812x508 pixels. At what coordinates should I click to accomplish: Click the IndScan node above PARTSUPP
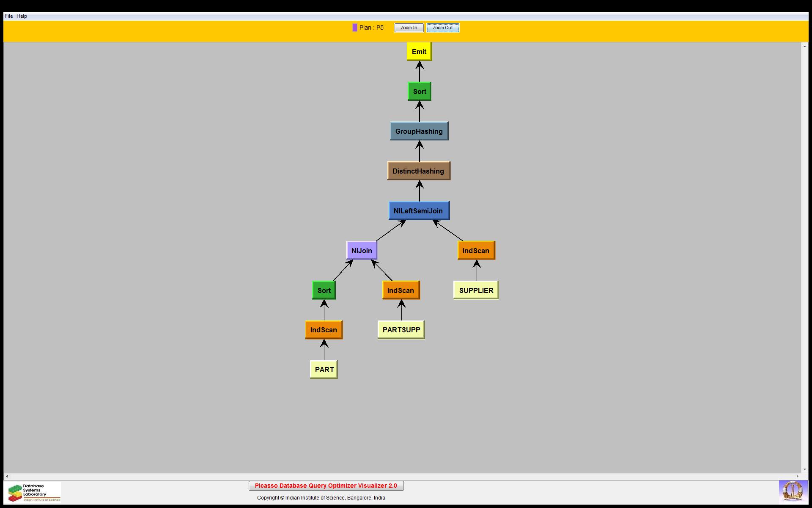click(x=401, y=290)
